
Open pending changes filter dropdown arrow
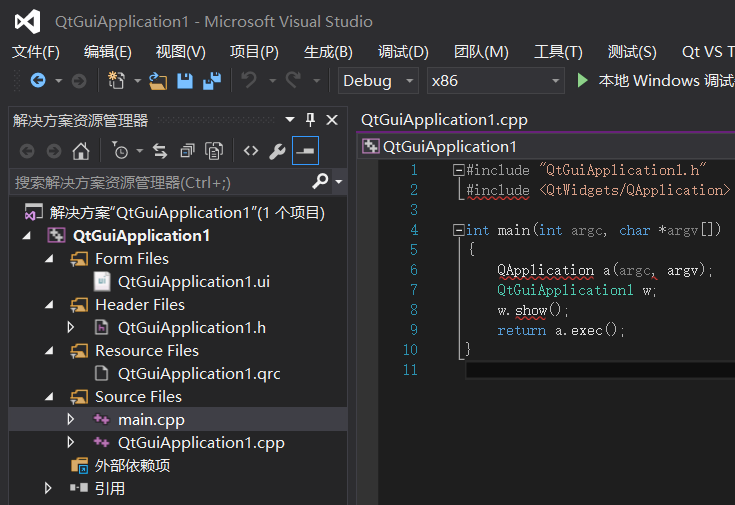pyautogui.click(x=140, y=151)
